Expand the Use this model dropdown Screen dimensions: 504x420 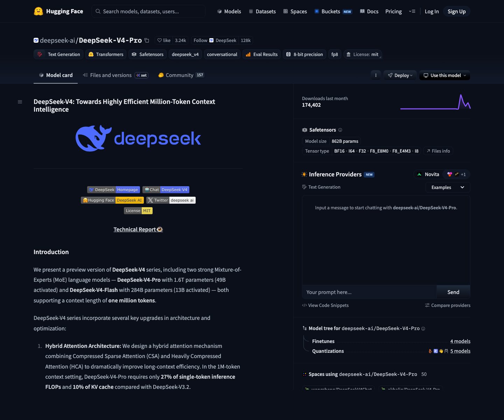click(444, 75)
